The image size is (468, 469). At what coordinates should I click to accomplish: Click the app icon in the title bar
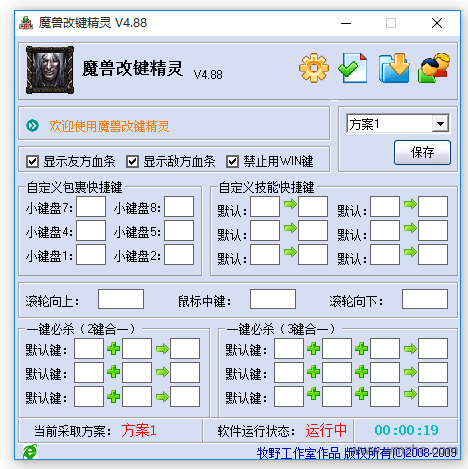(x=26, y=23)
